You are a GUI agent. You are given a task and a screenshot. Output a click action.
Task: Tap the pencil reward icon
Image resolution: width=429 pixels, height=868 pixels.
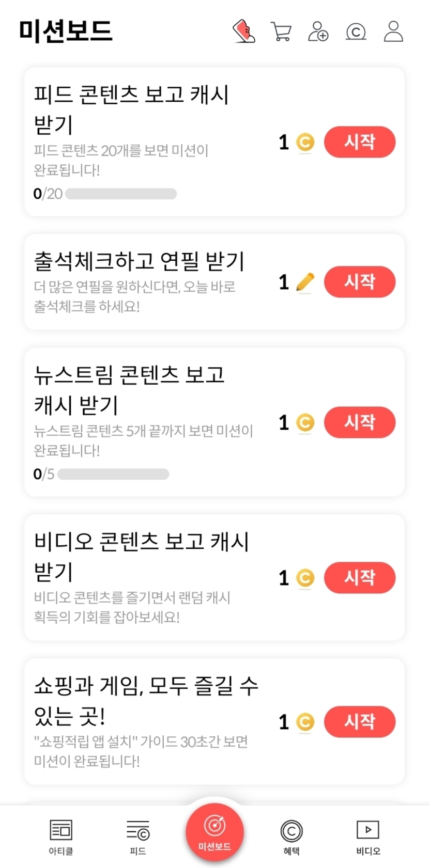(305, 282)
